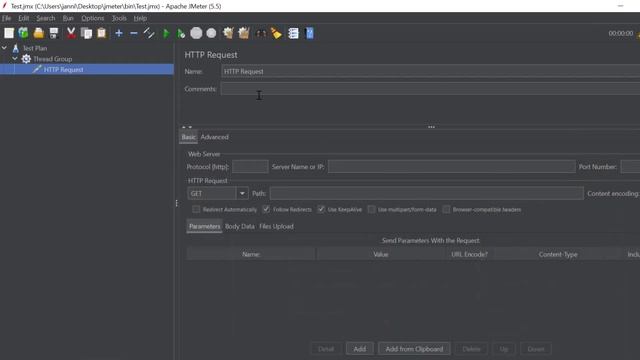Click the Paste clipboard icon

[102, 33]
